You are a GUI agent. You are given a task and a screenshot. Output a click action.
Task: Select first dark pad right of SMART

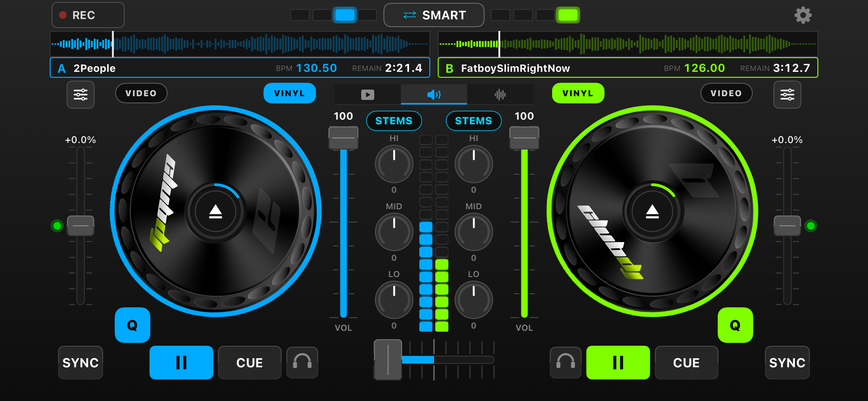point(500,15)
